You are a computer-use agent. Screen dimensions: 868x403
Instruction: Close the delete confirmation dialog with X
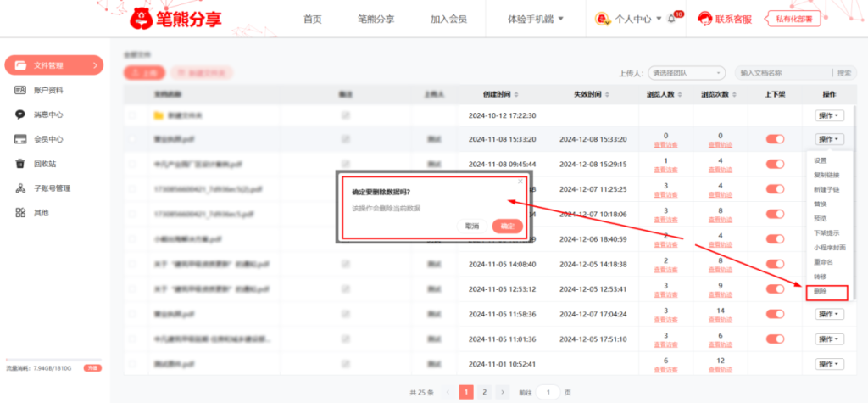pos(520,181)
